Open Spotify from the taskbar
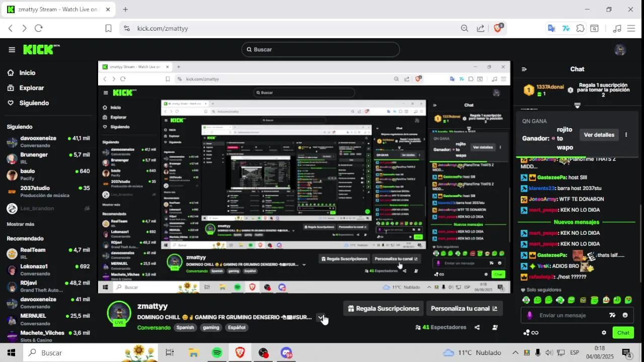 217,353
